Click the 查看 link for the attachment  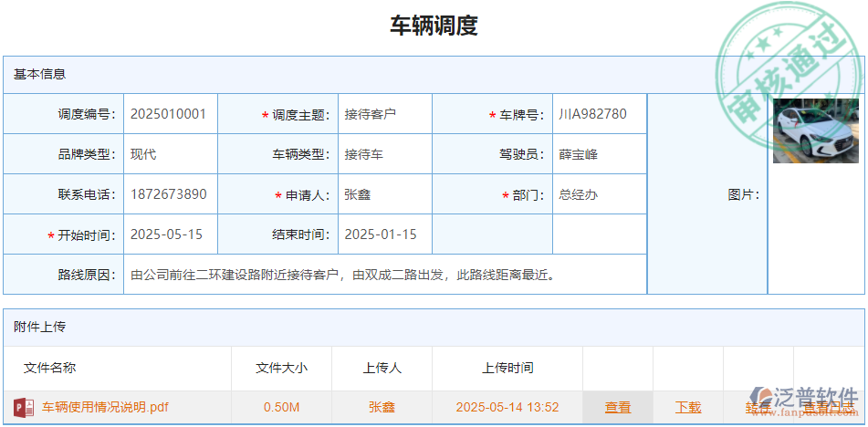click(x=618, y=407)
